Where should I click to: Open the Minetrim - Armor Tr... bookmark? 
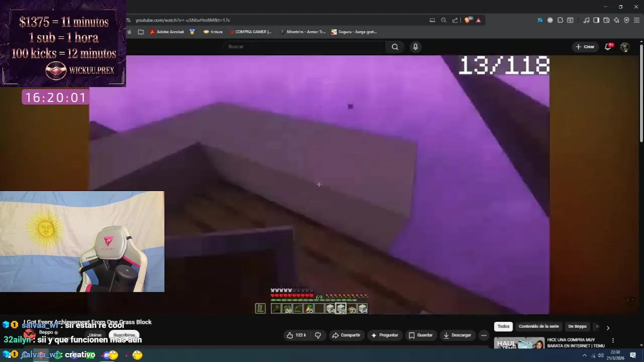coord(303,32)
